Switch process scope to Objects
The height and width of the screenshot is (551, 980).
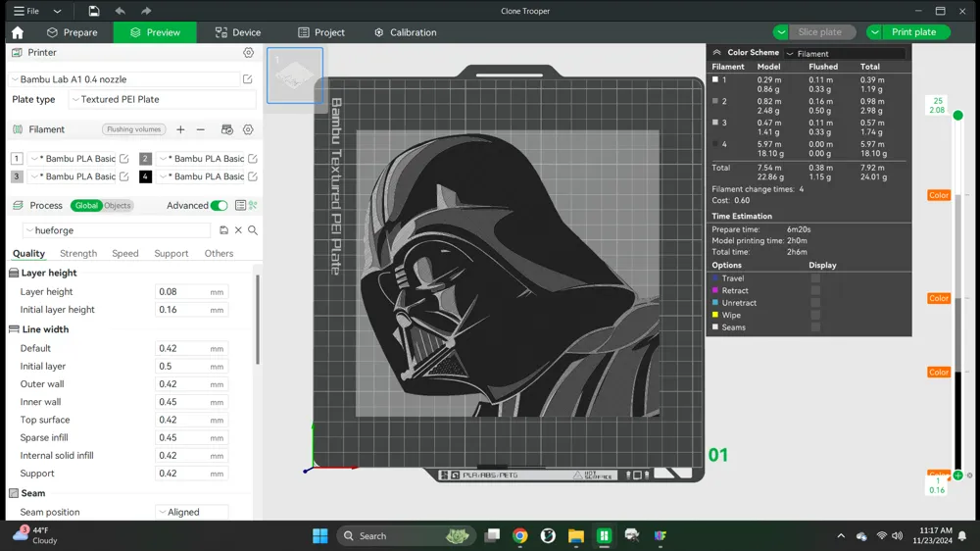pyautogui.click(x=117, y=205)
